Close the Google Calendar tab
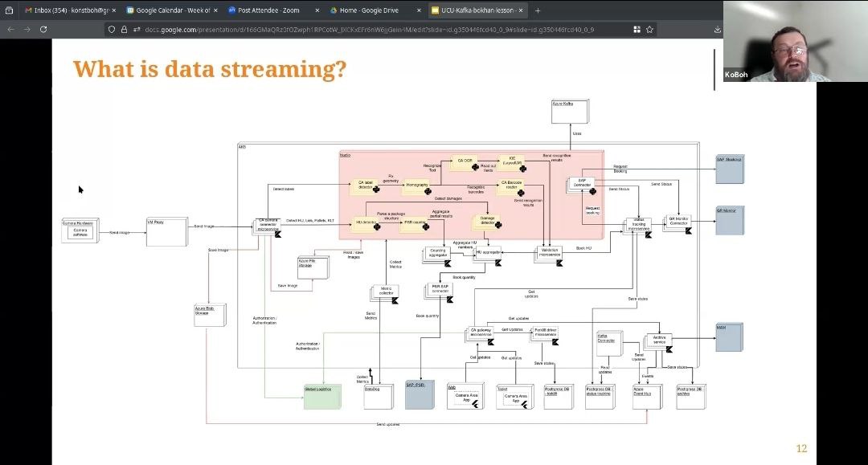The image size is (868, 465). point(215,10)
